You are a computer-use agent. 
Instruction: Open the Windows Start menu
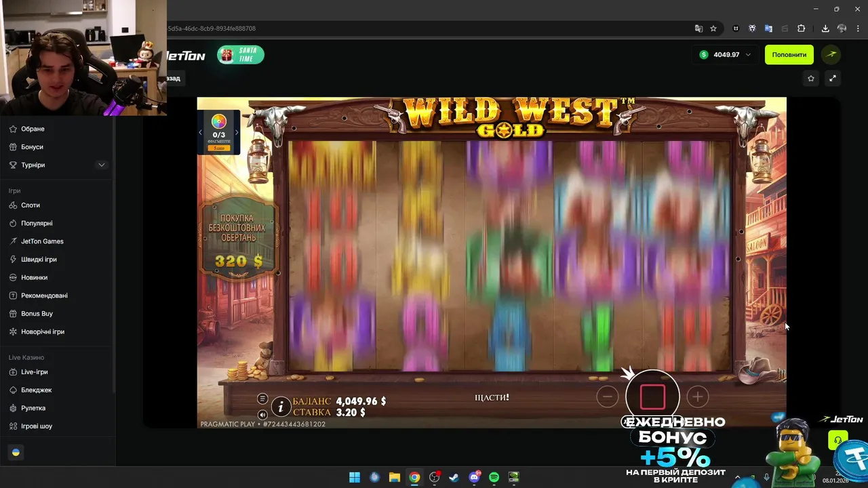pyautogui.click(x=355, y=477)
